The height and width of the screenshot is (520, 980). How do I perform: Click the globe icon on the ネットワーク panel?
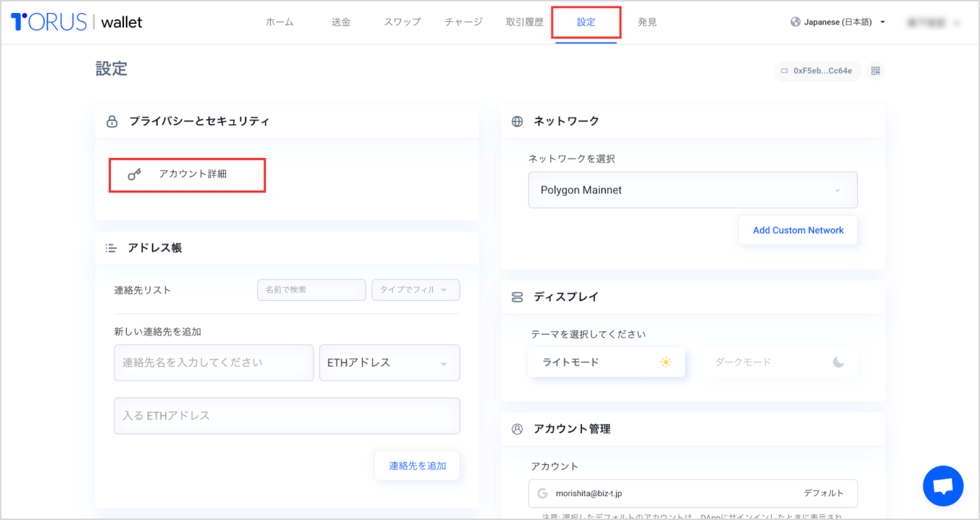(x=516, y=121)
